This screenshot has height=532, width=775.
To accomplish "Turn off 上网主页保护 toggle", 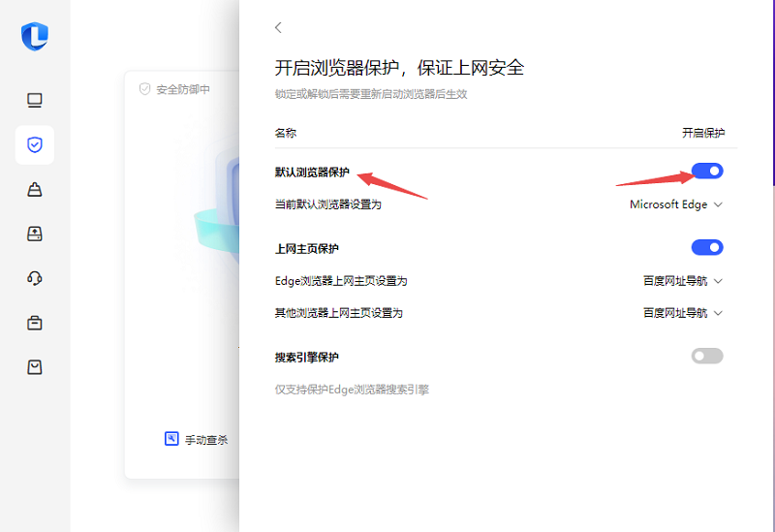I will [707, 247].
